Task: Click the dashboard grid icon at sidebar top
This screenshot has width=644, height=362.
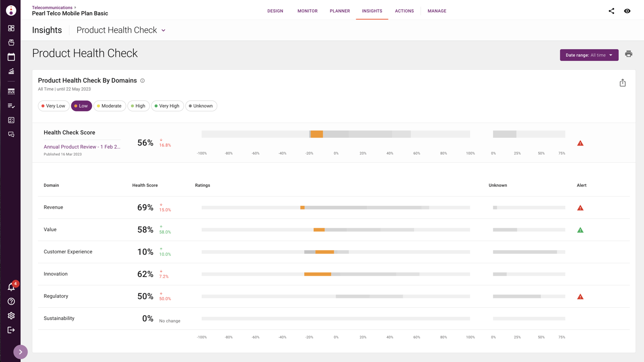Action: point(11,28)
